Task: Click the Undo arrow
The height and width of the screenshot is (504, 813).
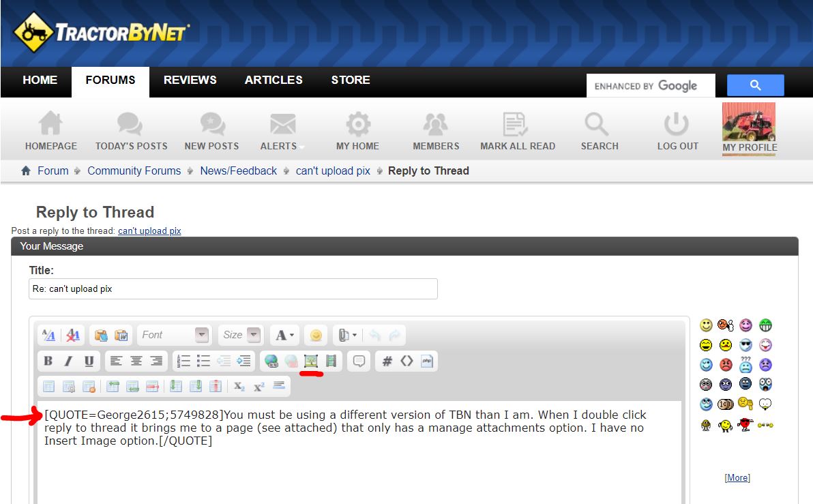Action: pyautogui.click(x=374, y=335)
